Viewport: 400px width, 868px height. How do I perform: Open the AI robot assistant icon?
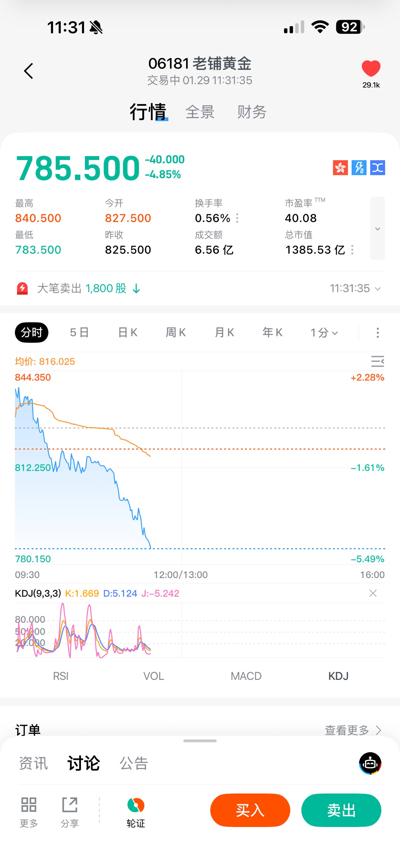[370, 763]
